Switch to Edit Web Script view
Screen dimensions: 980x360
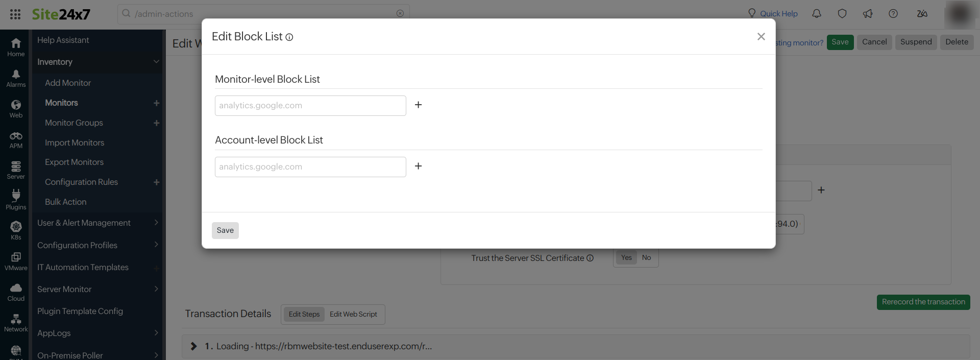coord(353,315)
